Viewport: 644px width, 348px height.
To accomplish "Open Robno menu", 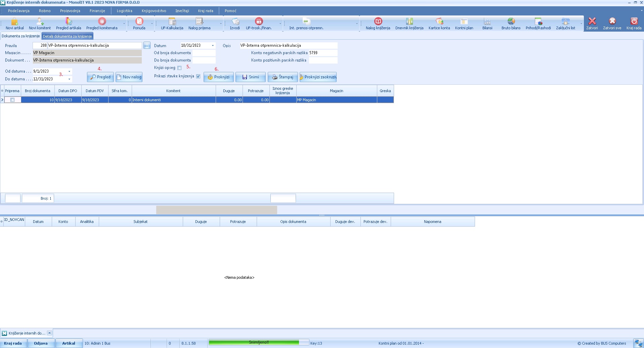I will 45,11.
